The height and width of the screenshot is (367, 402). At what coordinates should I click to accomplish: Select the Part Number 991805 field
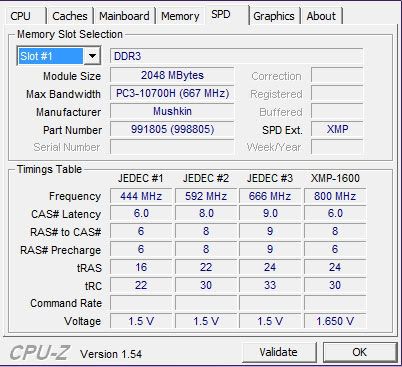click(x=172, y=129)
